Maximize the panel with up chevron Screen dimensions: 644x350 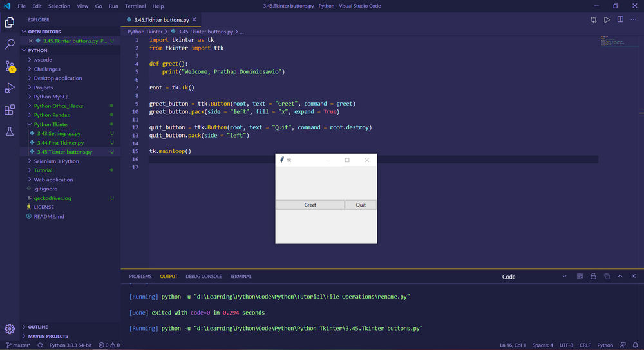(620, 276)
